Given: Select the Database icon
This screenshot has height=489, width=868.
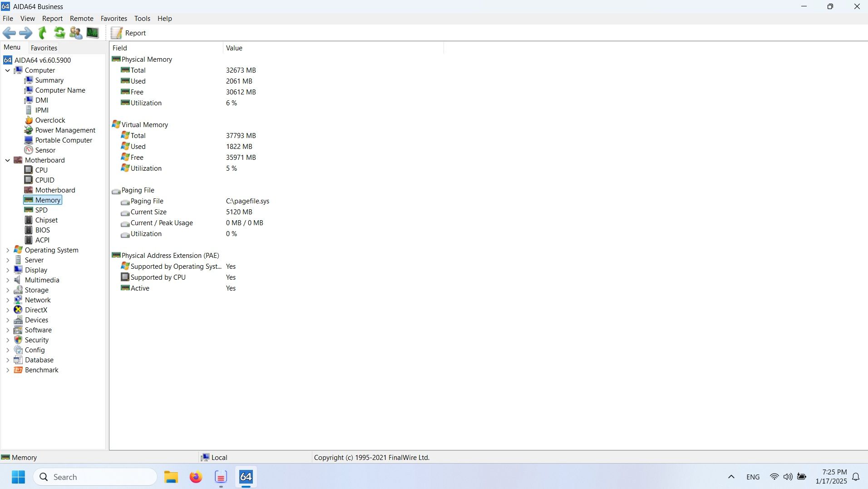Looking at the screenshot, I should [18, 360].
